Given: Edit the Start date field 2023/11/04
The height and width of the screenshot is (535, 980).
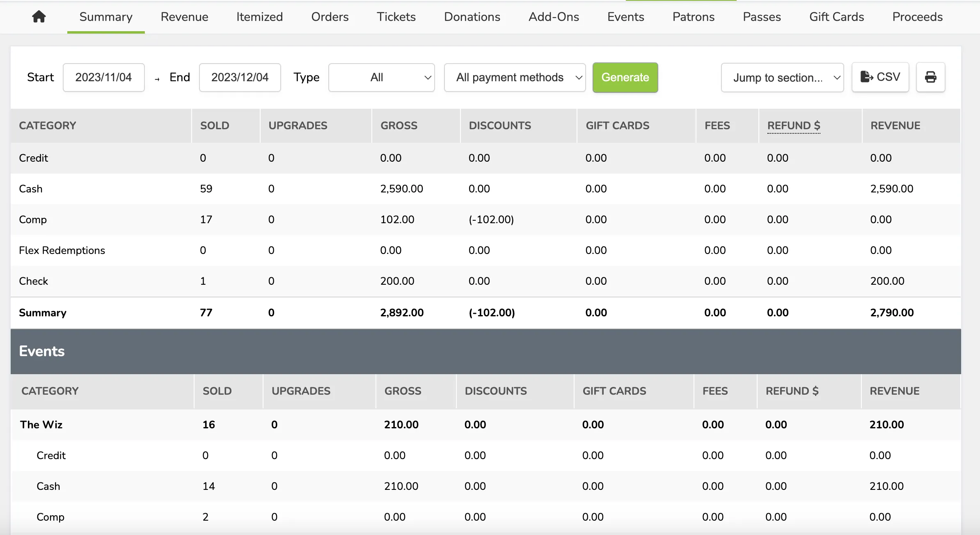Looking at the screenshot, I should [x=103, y=77].
